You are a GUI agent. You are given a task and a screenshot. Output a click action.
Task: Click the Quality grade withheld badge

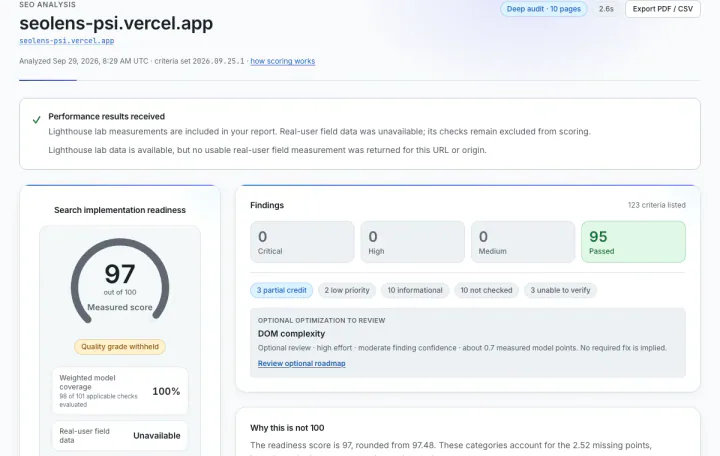coord(120,347)
